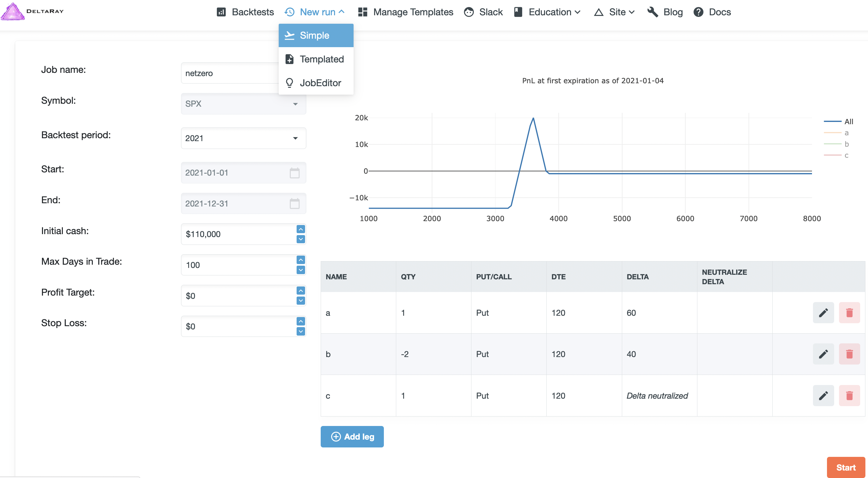868x478 pixels.
Task: Open the Start date calendar icon
Action: [x=295, y=173]
